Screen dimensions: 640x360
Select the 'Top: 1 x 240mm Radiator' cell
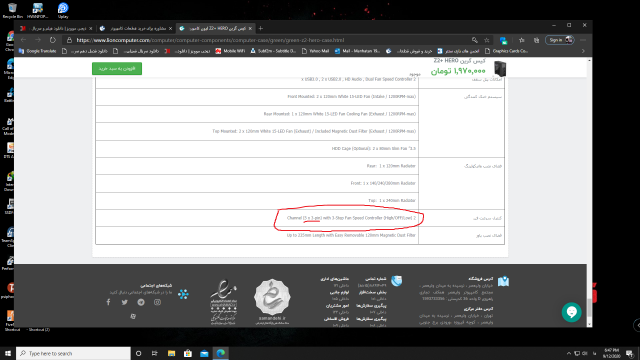pos(257,201)
